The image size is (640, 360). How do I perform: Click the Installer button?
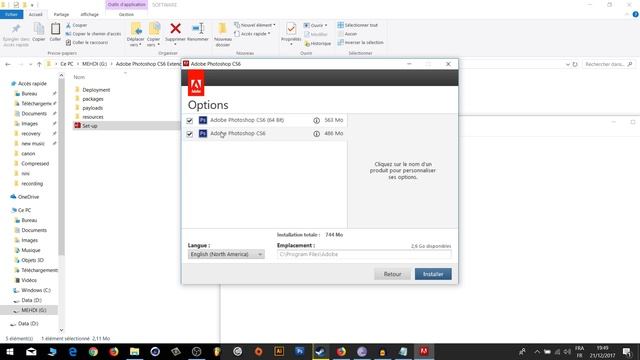click(x=433, y=274)
